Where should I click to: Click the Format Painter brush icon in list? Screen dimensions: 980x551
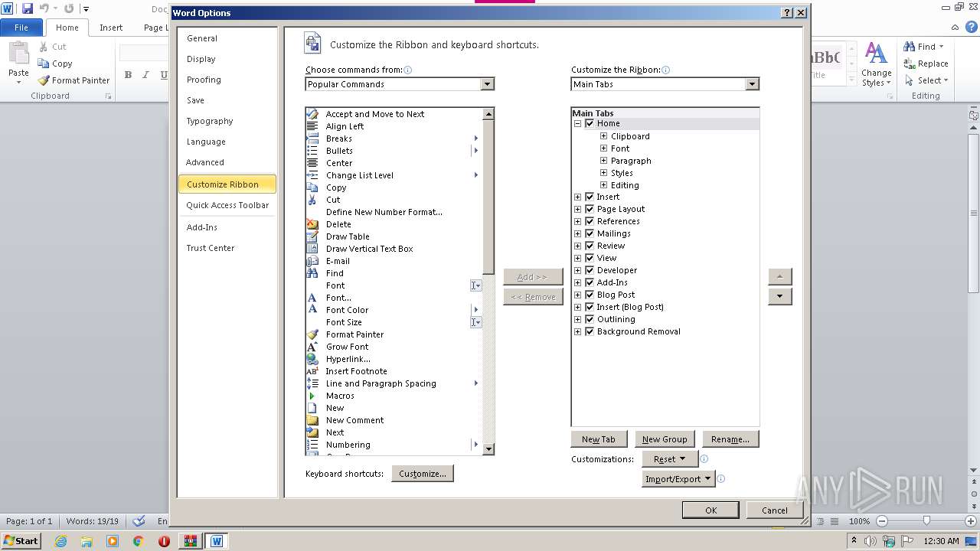(x=312, y=334)
